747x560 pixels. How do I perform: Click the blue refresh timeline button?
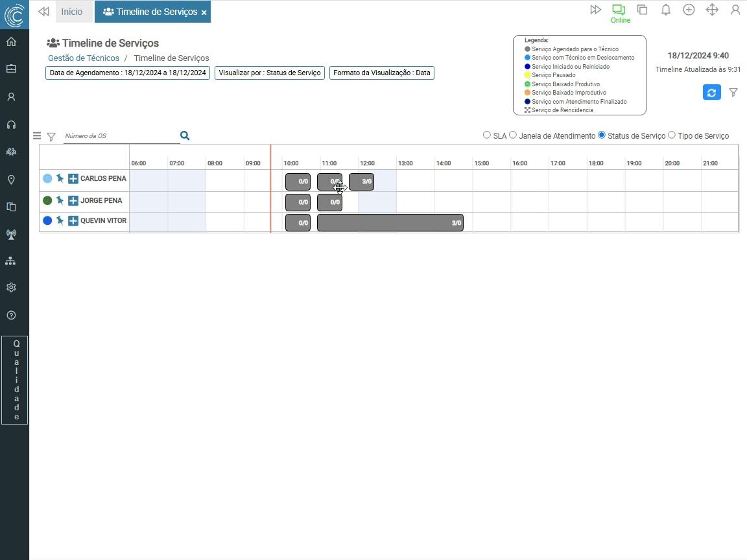[711, 93]
